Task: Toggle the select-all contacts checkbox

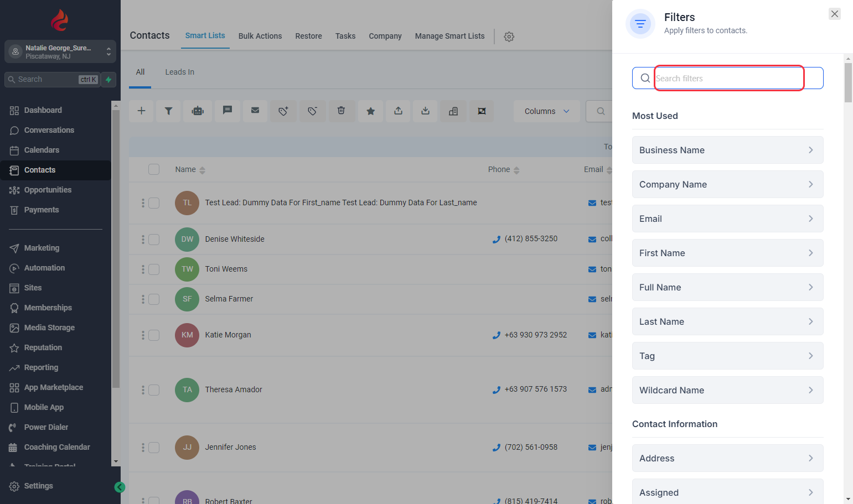Action: pos(154,169)
